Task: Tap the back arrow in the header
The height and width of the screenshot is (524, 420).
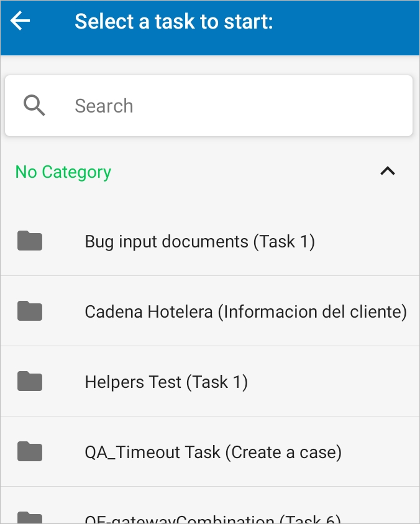Action: (21, 21)
